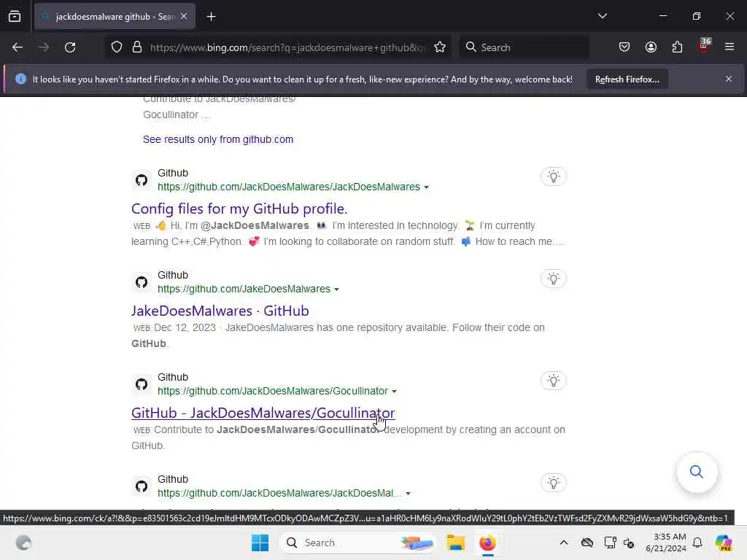Open extensions puzzle icon
The width and height of the screenshot is (747, 560).
pyautogui.click(x=677, y=47)
